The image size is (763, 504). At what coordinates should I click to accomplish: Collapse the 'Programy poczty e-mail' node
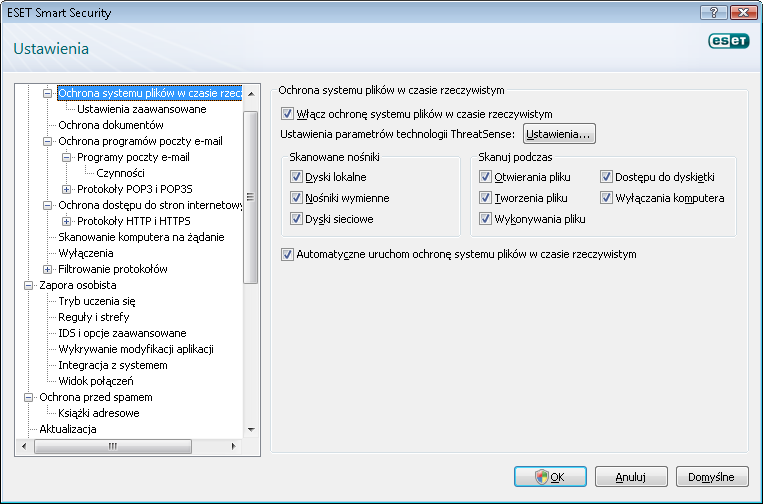[x=67, y=157]
